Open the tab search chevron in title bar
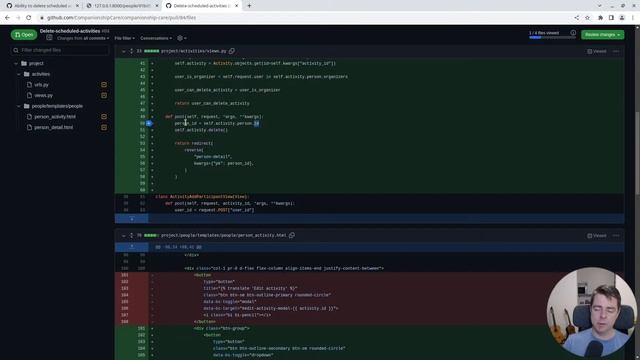Screen dimensions: 640x360 coord(599,6)
